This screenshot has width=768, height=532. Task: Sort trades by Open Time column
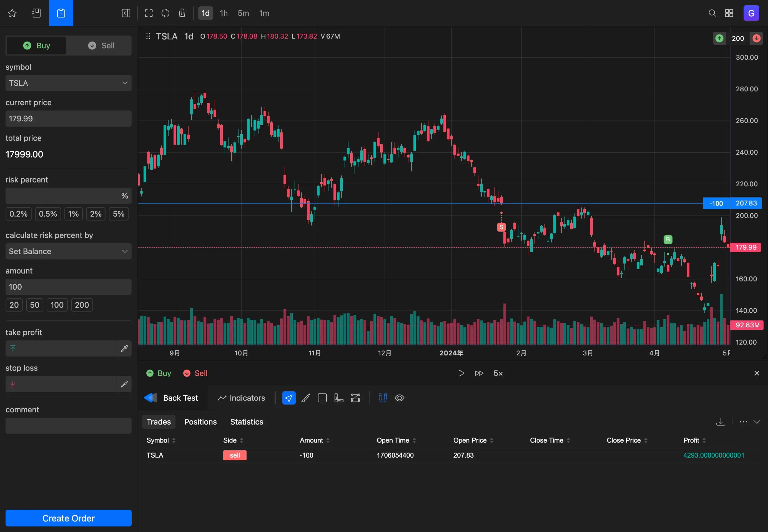[396, 440]
